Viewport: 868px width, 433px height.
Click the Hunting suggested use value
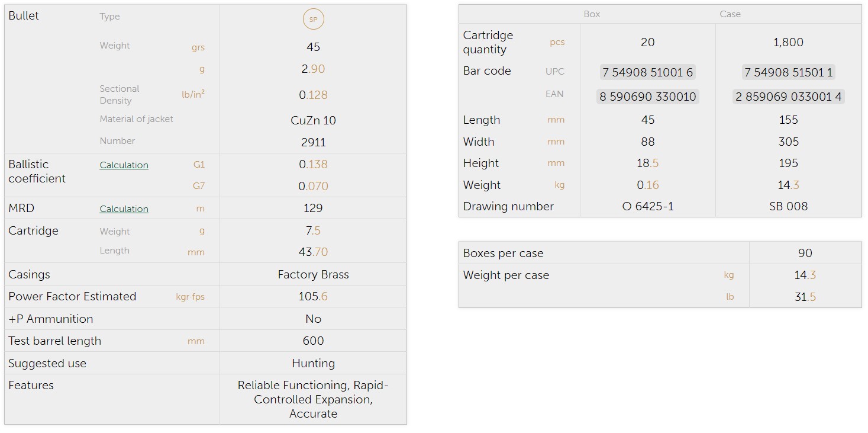[x=313, y=364]
